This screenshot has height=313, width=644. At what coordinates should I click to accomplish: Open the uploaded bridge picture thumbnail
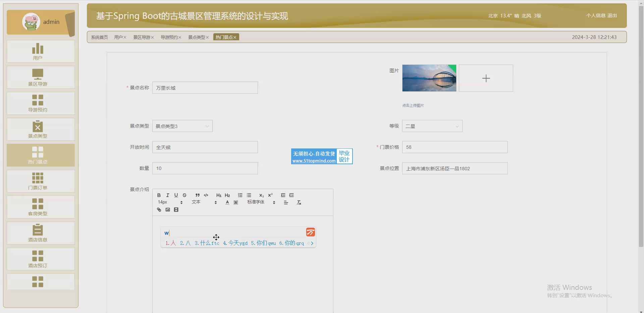[429, 78]
